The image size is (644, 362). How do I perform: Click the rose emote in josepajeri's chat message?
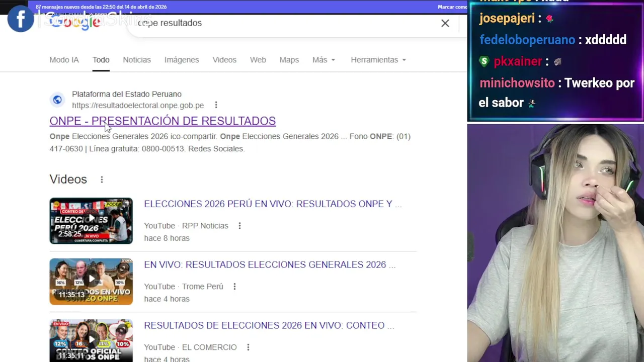[549, 19]
